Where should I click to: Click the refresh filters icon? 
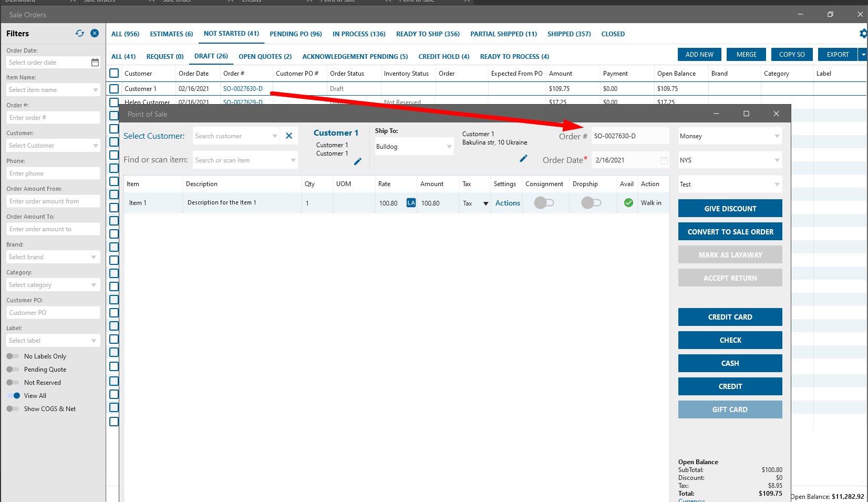(x=80, y=33)
